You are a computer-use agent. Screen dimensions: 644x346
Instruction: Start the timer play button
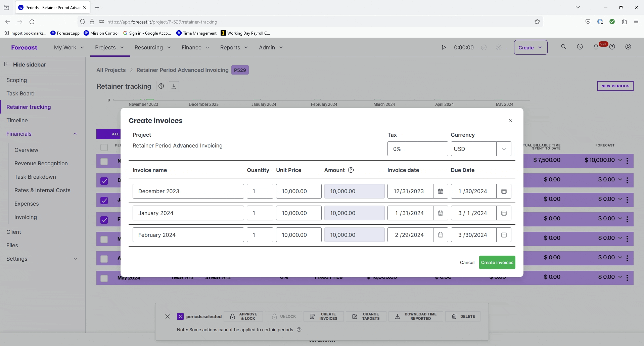pyautogui.click(x=444, y=47)
